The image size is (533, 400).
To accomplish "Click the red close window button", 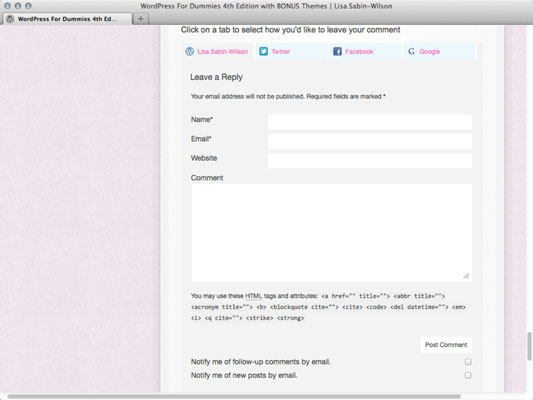I will tap(7, 6).
